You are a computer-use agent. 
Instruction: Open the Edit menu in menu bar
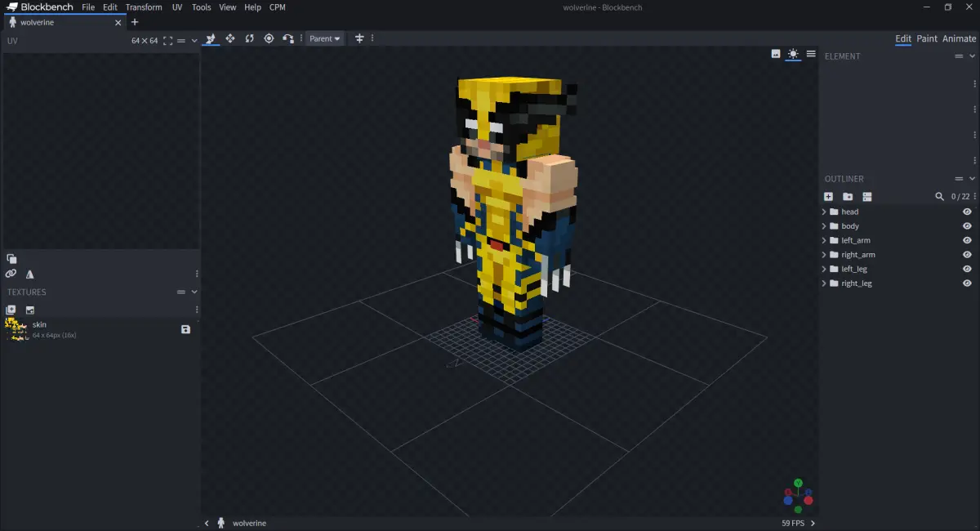[x=110, y=7]
